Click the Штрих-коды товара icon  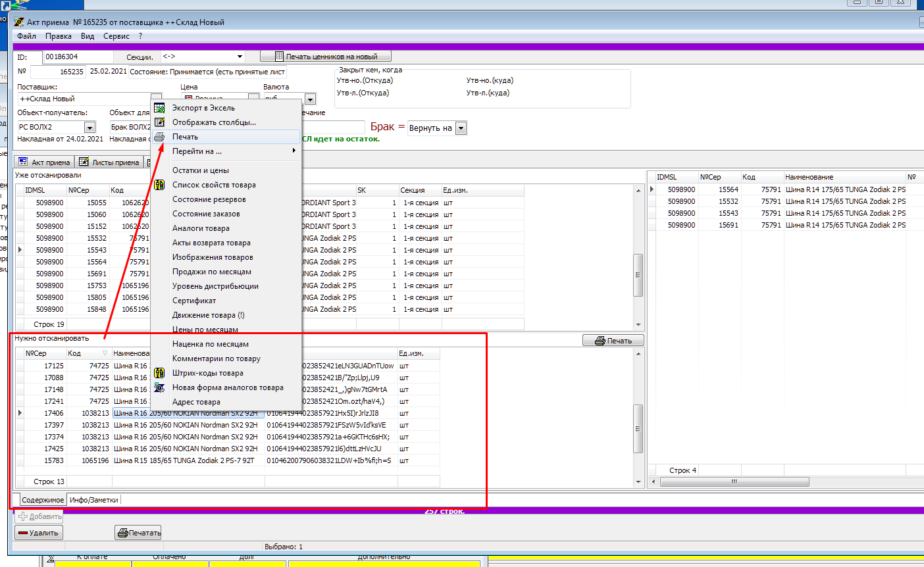(x=159, y=373)
